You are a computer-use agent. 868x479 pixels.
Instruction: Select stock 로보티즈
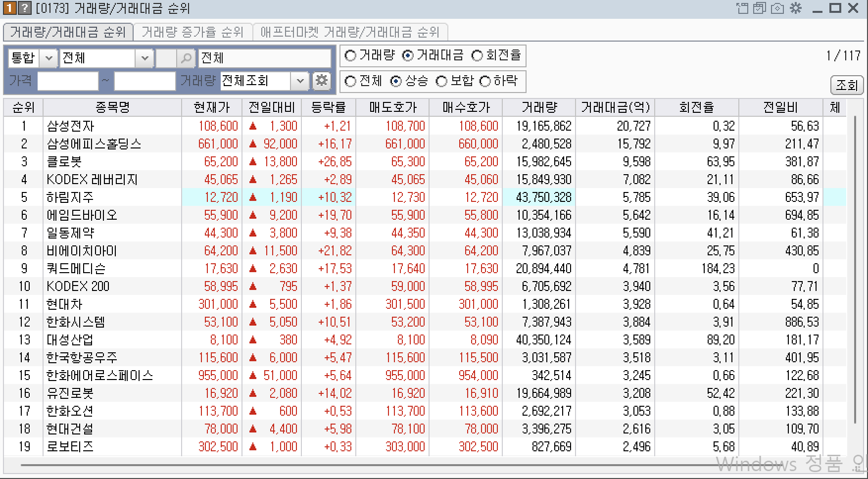[70, 446]
